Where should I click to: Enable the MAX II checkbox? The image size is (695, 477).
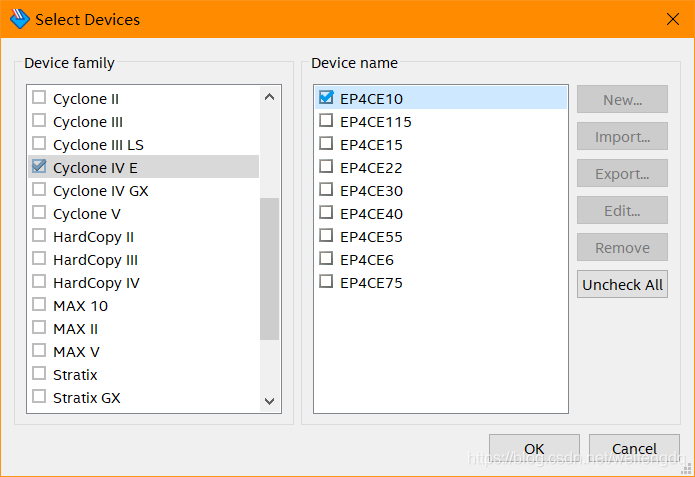[39, 328]
